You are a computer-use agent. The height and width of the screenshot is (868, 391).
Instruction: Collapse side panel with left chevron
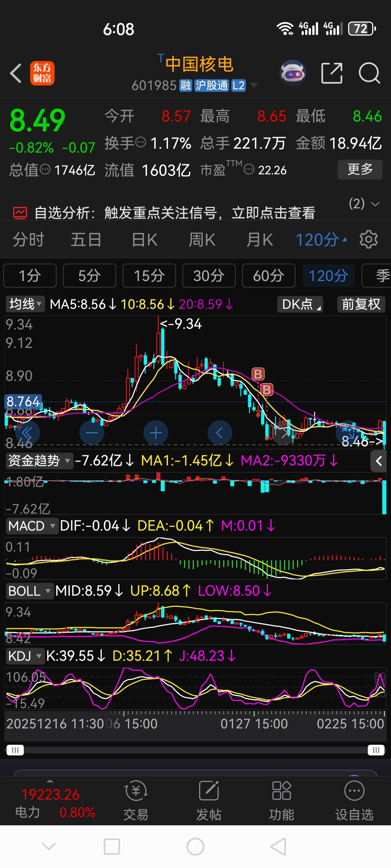(379, 461)
